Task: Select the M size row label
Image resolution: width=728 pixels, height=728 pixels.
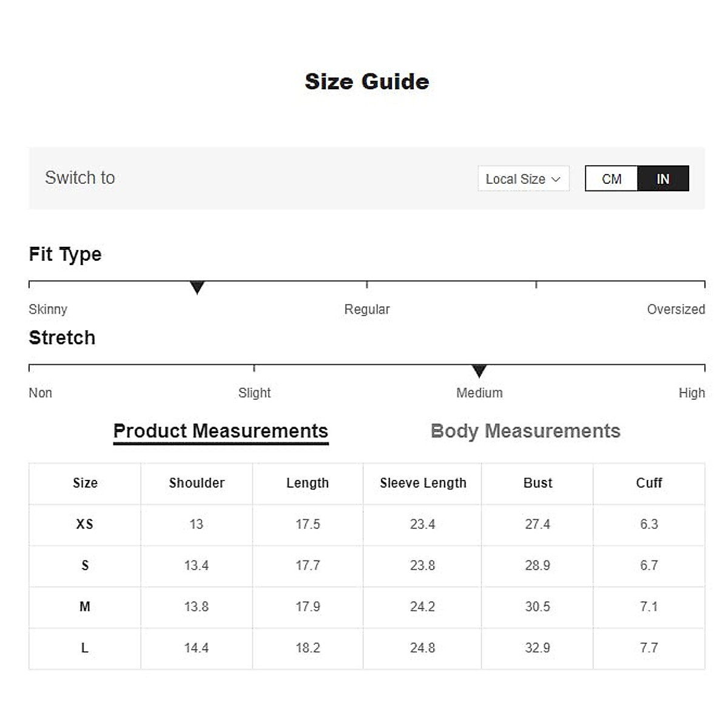Action: pyautogui.click(x=85, y=607)
